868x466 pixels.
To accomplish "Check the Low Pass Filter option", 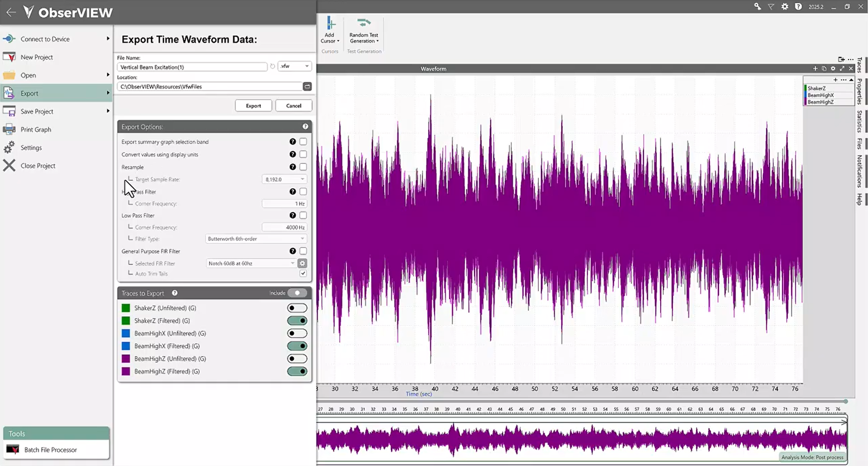I will [x=303, y=215].
